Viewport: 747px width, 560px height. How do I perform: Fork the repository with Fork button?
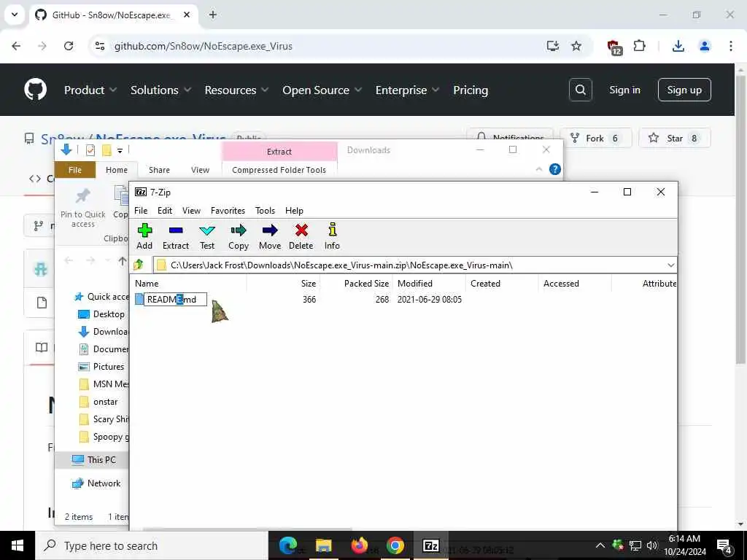pos(595,138)
